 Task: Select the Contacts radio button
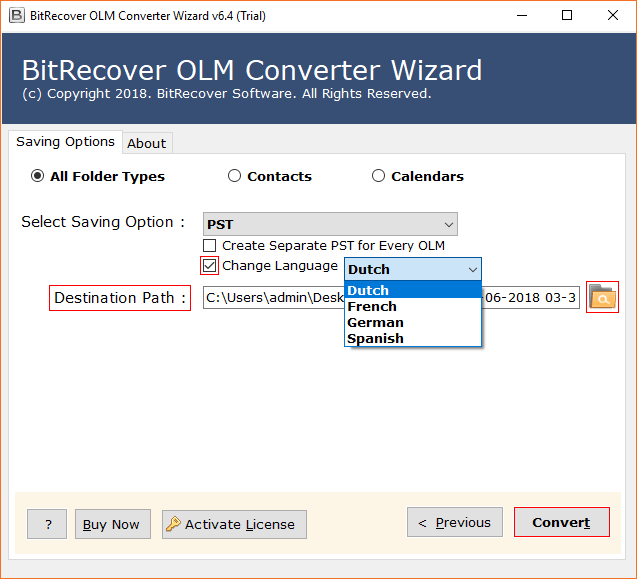click(234, 176)
